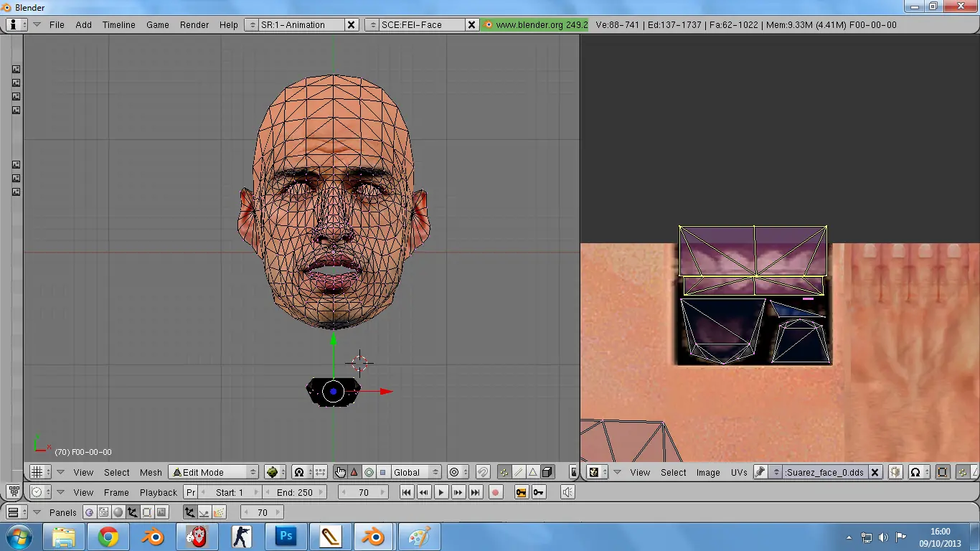980x551 pixels.
Task: Toggle the 3D transform manipulator hand button
Action: coord(340,472)
